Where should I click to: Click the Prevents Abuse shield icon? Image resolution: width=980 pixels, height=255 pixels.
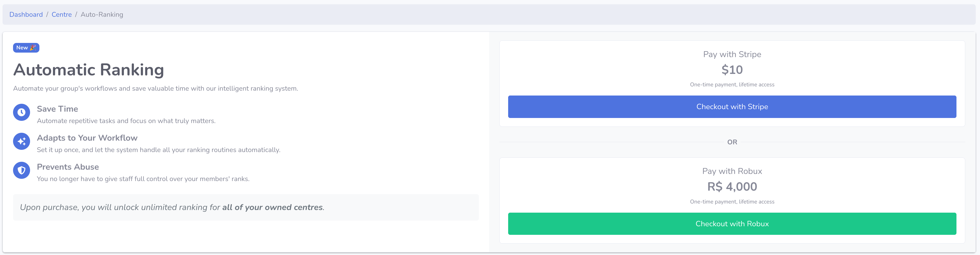click(x=21, y=170)
